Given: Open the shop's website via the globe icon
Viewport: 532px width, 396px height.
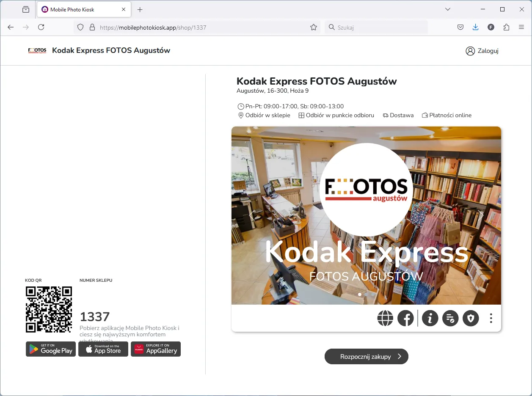Looking at the screenshot, I should point(385,318).
